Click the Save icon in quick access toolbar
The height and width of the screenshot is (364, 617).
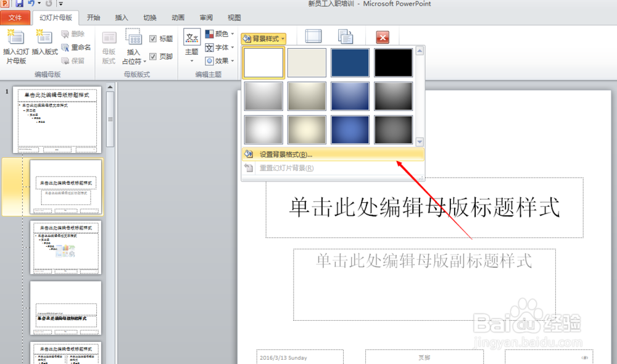(x=19, y=3)
